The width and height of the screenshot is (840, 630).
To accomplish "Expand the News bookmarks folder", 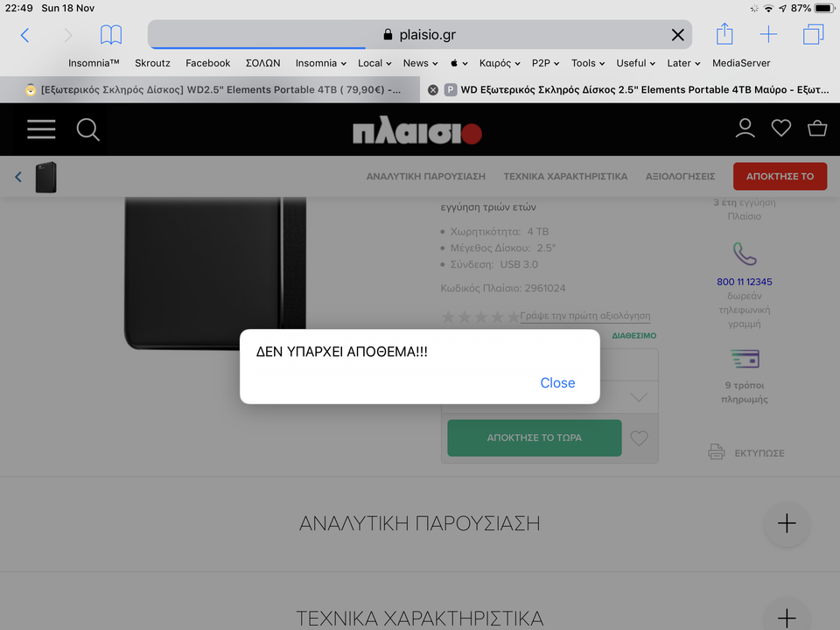I will (x=421, y=63).
